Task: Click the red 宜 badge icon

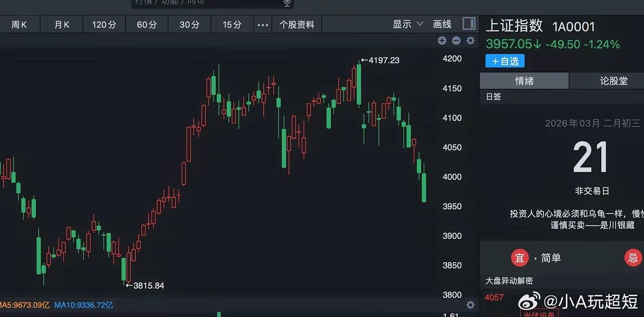Action: pyautogui.click(x=520, y=258)
